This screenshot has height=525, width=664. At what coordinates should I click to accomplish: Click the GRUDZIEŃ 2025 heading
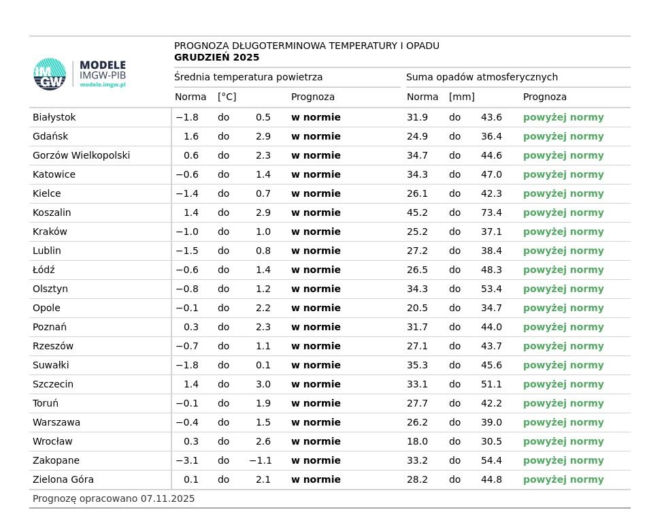216,58
